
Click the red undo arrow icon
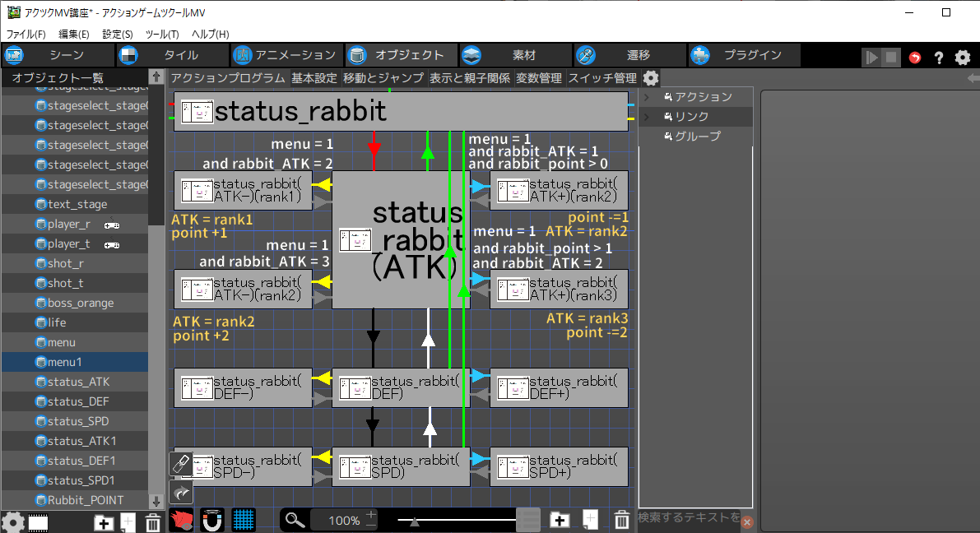coord(915,57)
